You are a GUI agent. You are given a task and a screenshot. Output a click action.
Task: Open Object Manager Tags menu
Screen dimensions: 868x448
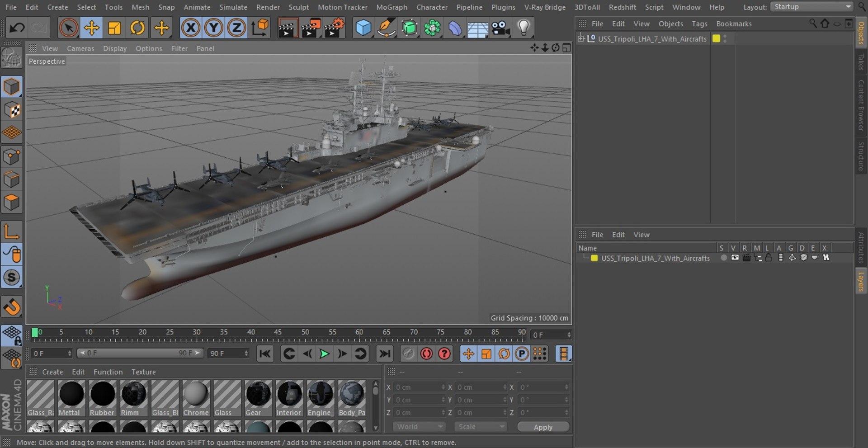[x=699, y=24]
